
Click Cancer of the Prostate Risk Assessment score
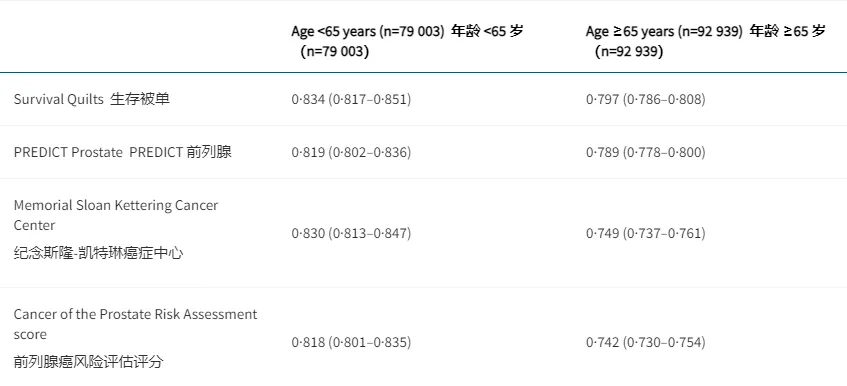tap(136, 324)
